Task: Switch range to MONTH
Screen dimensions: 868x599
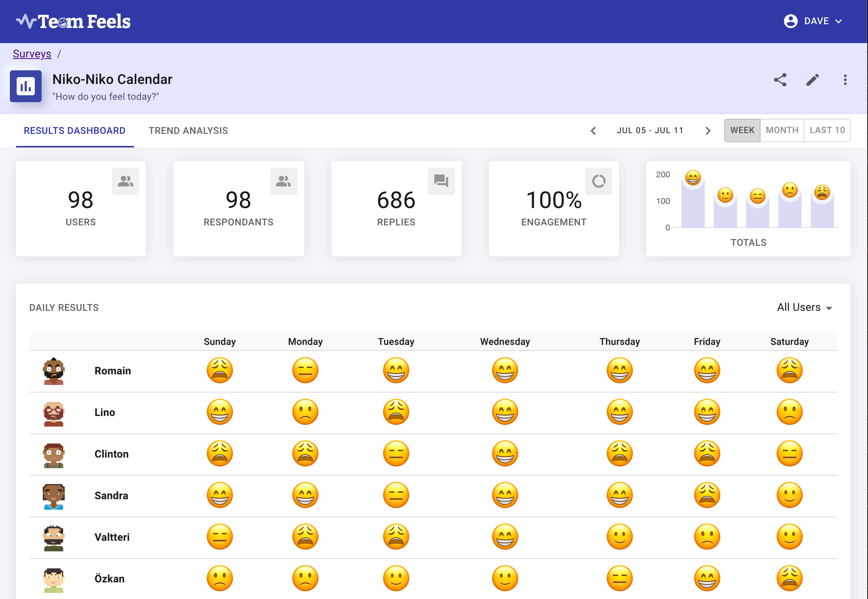Action: pos(782,130)
